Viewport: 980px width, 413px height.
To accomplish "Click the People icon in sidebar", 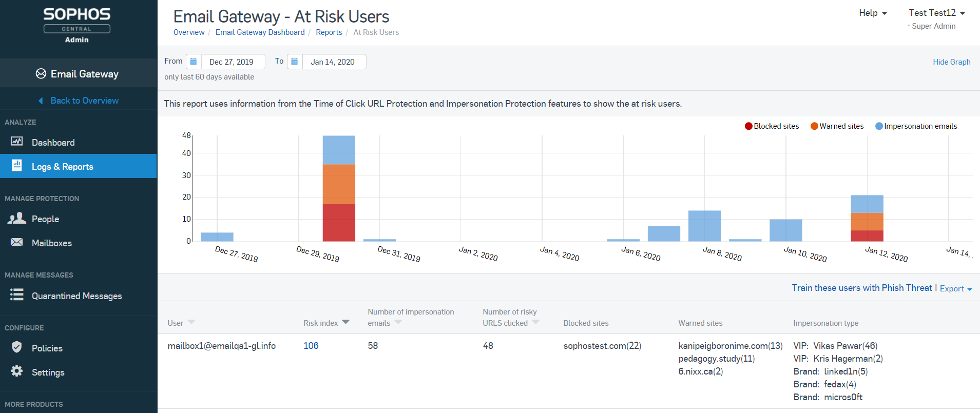I will click(x=17, y=219).
